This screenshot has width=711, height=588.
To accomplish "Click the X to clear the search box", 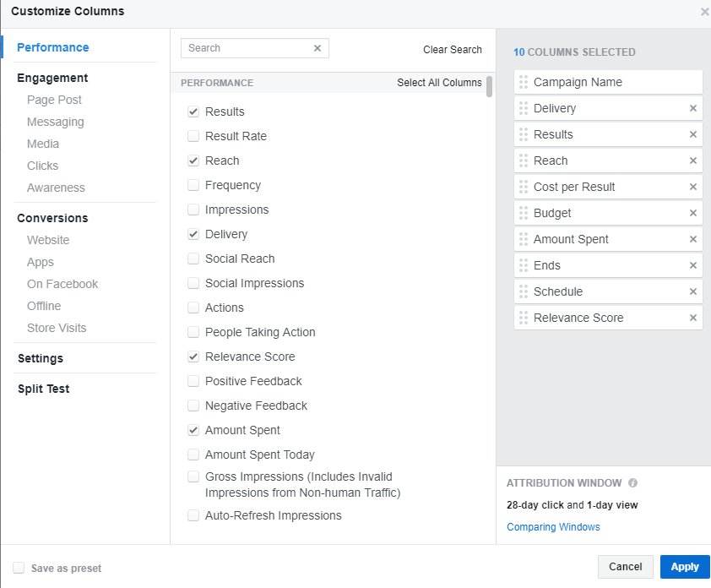I will pos(317,48).
